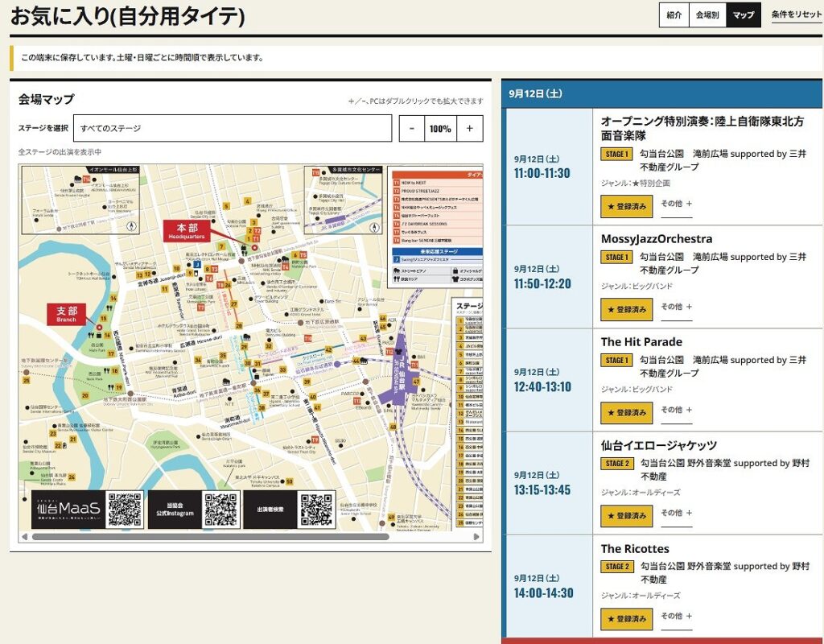Select the マップ tab

(743, 15)
